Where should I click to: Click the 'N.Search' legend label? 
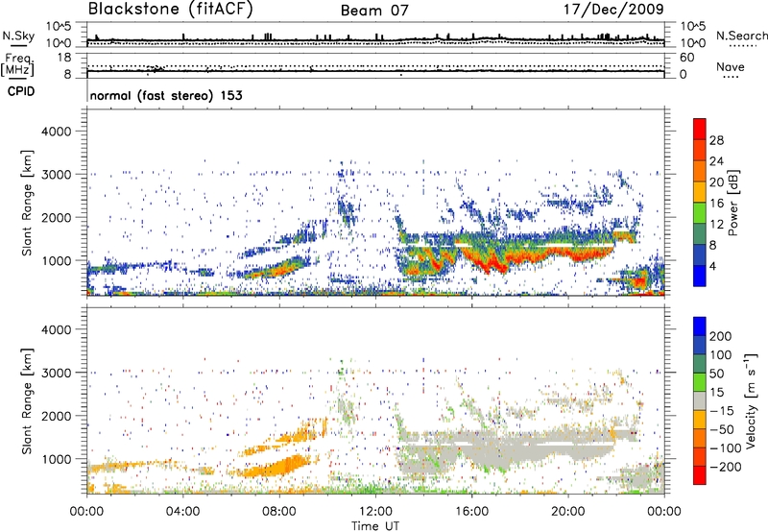(742, 36)
